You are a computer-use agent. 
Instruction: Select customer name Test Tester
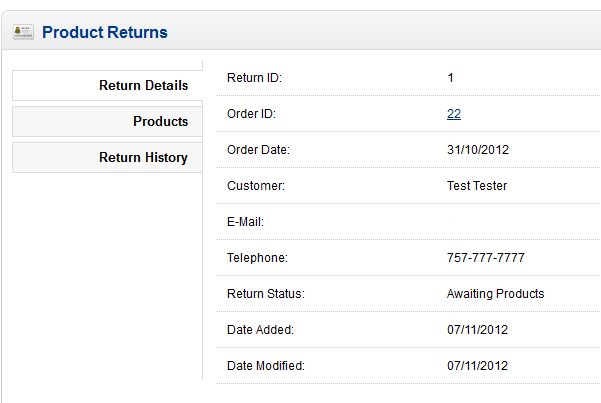(x=477, y=186)
